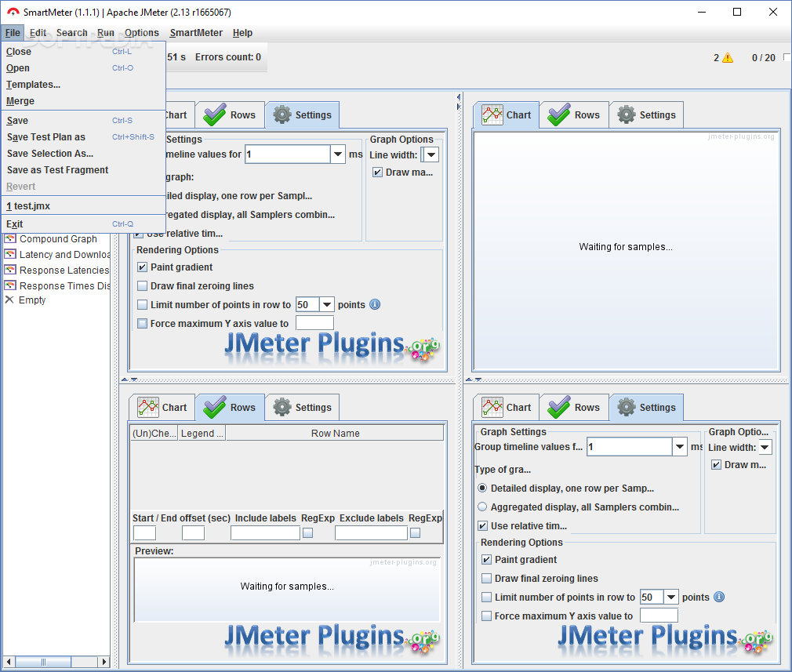The width and height of the screenshot is (792, 672).
Task: Open recent file 1 test.jmx
Action: click(84, 206)
